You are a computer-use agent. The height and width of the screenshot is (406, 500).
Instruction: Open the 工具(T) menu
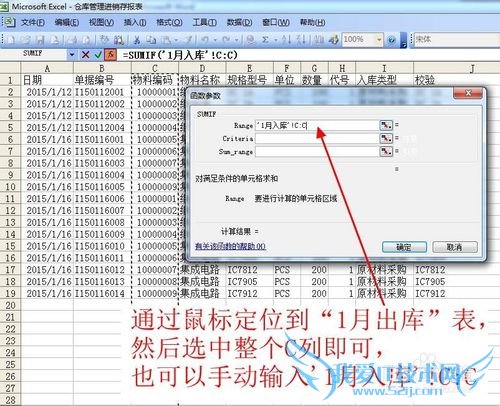(x=204, y=22)
